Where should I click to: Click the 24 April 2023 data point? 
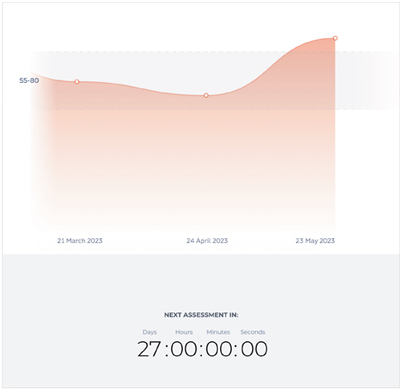(x=206, y=96)
